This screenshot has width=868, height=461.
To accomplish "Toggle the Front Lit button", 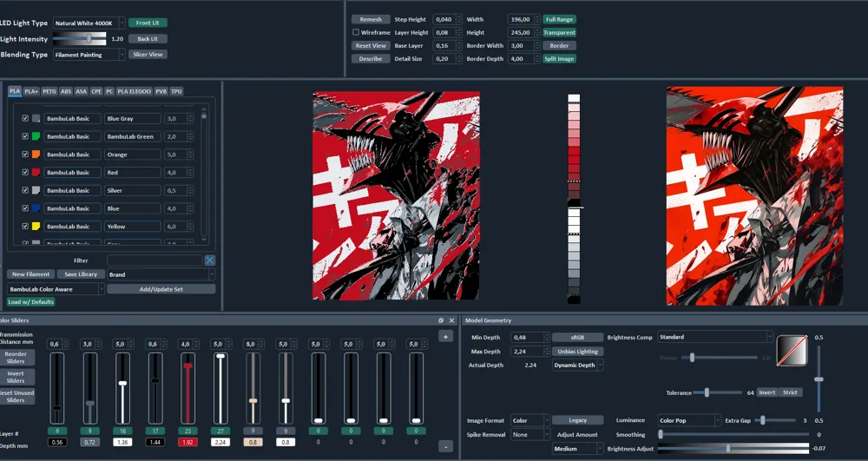I will [148, 23].
